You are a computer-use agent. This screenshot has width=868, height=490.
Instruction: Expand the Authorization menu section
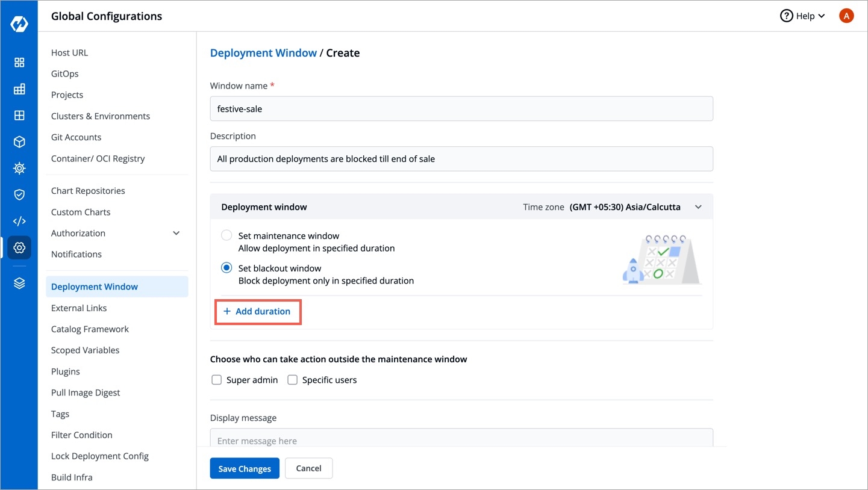point(176,234)
